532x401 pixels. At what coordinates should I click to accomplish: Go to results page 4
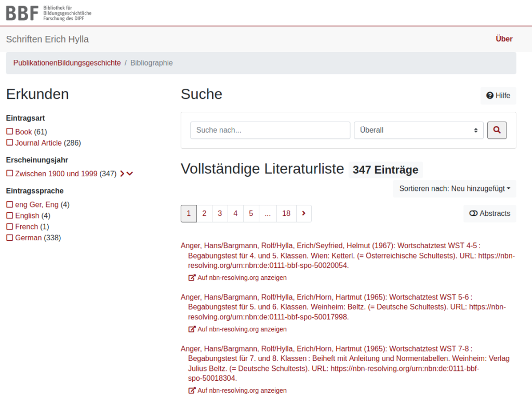(x=235, y=213)
